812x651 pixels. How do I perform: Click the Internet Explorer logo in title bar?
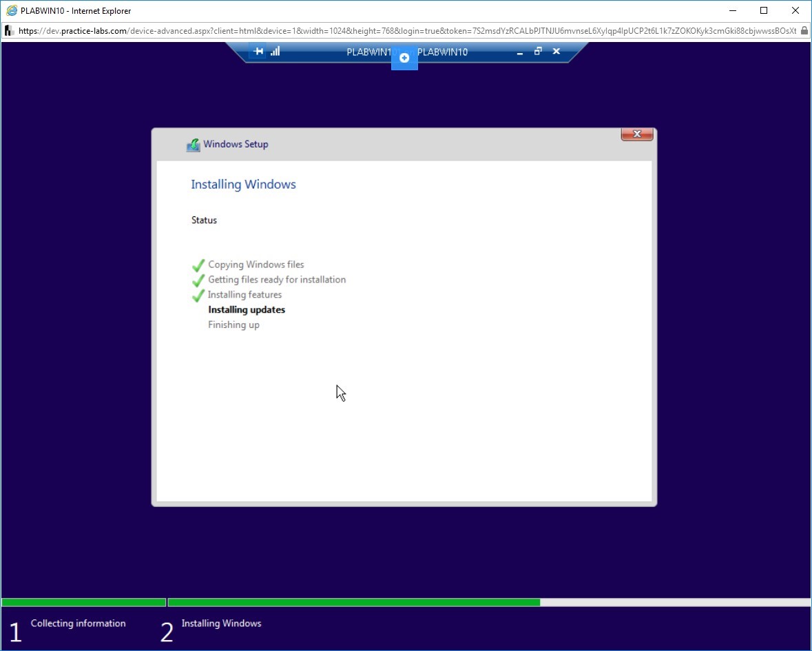(12, 11)
